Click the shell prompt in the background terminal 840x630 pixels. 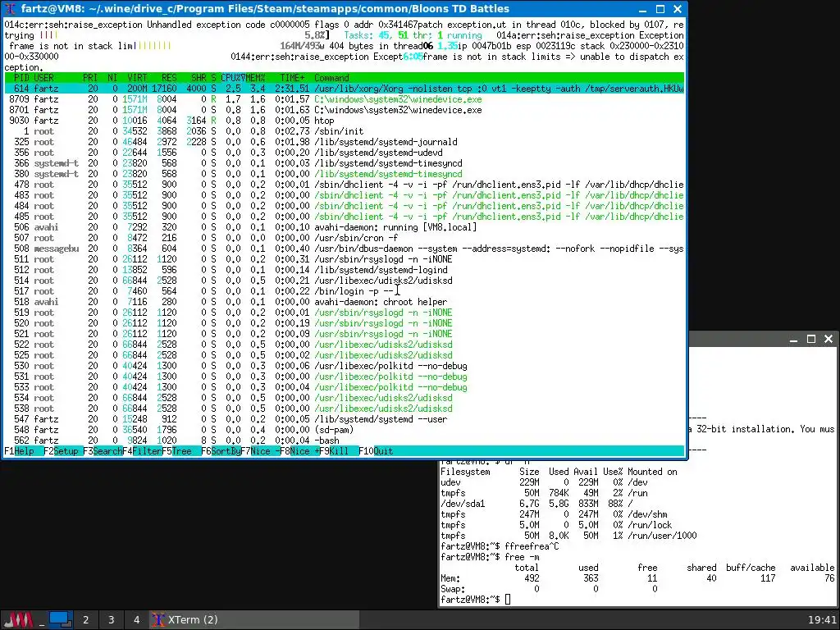[x=476, y=600]
